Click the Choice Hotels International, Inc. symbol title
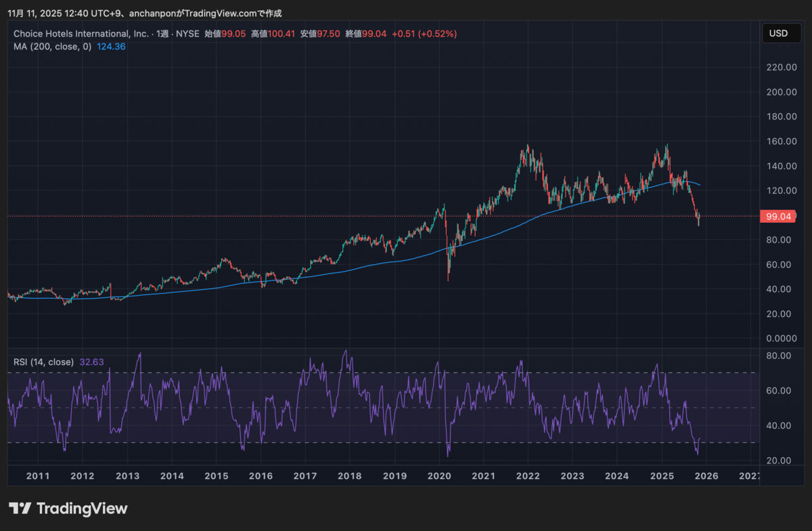Viewport: 812px width, 531px height. 81,33
